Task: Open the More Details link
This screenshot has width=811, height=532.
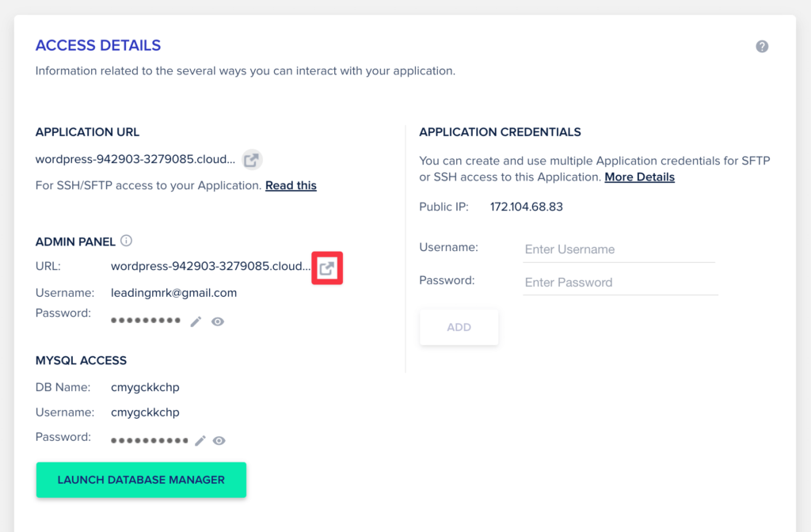Action: coord(639,177)
